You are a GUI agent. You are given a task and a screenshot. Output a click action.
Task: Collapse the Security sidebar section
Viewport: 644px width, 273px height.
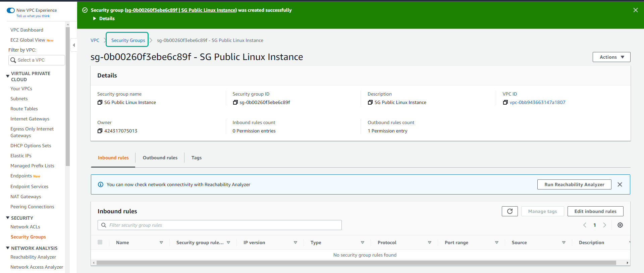(x=8, y=218)
